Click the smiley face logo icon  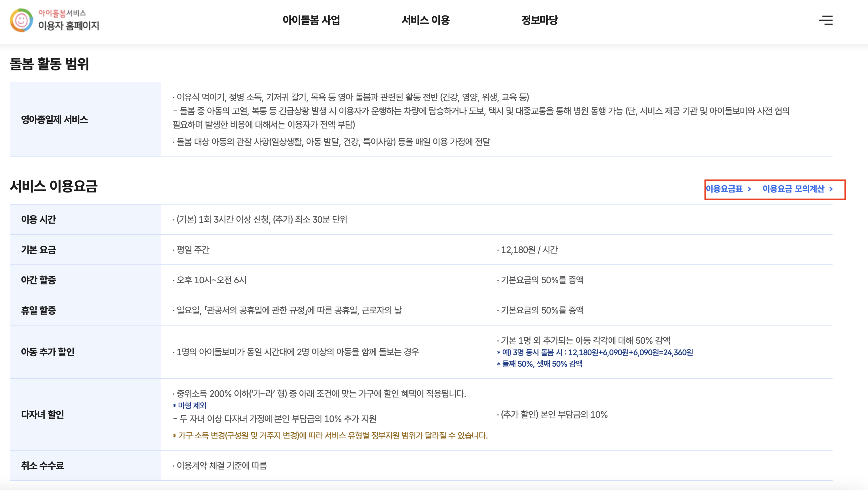tap(21, 20)
